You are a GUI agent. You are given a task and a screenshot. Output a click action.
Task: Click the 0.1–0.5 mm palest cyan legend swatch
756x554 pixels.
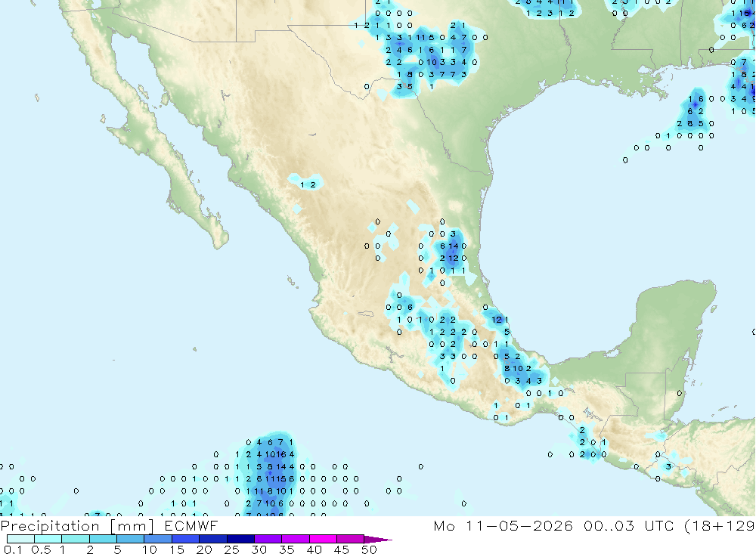[x=20, y=539]
